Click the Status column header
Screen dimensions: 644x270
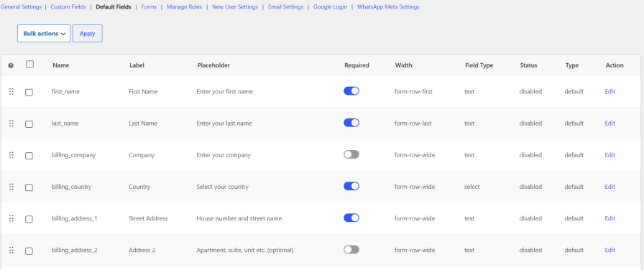[x=528, y=65]
